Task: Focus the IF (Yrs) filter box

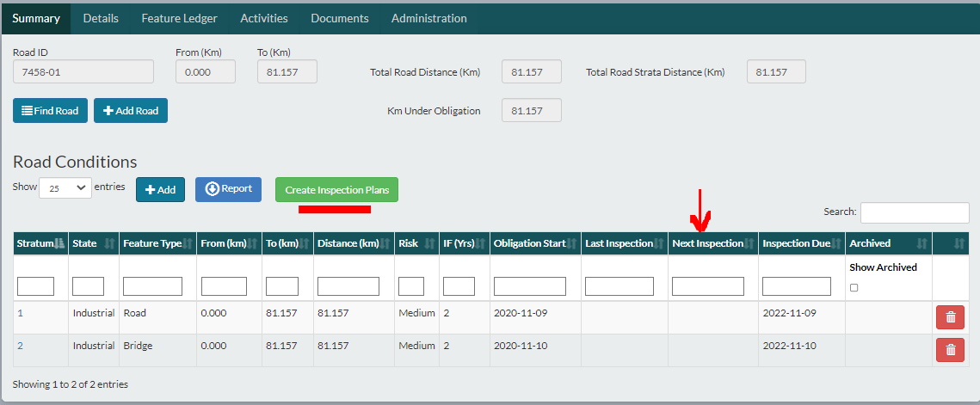Action: (x=459, y=286)
